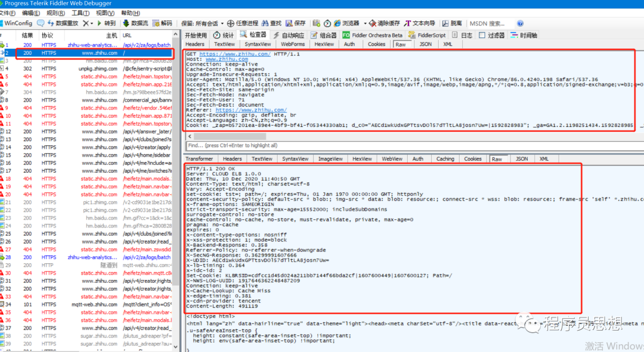The image size is (644, 352).
Task: Click the URL column header
Action: [146, 35]
